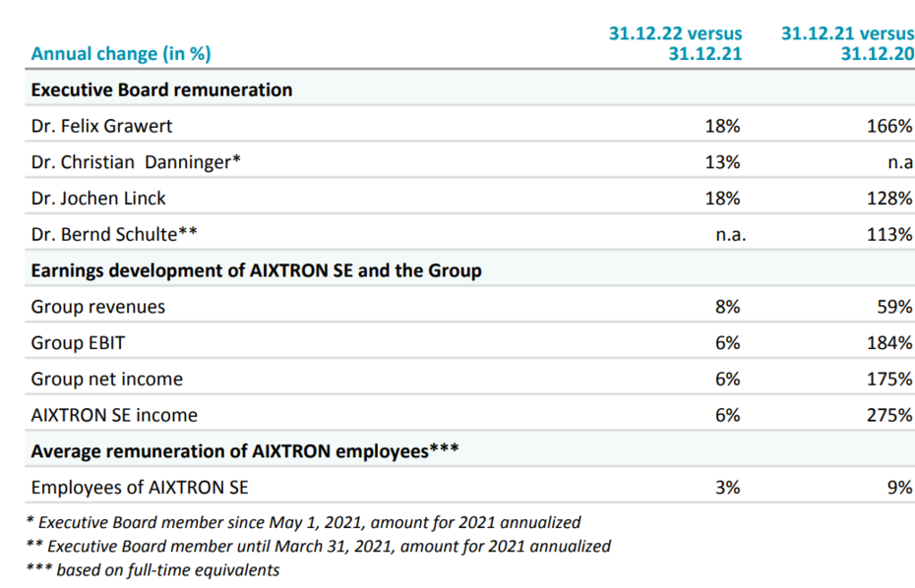Image resolution: width=915 pixels, height=588 pixels.
Task: Select the 275% AIXTRON SE income value
Action: pos(889,415)
